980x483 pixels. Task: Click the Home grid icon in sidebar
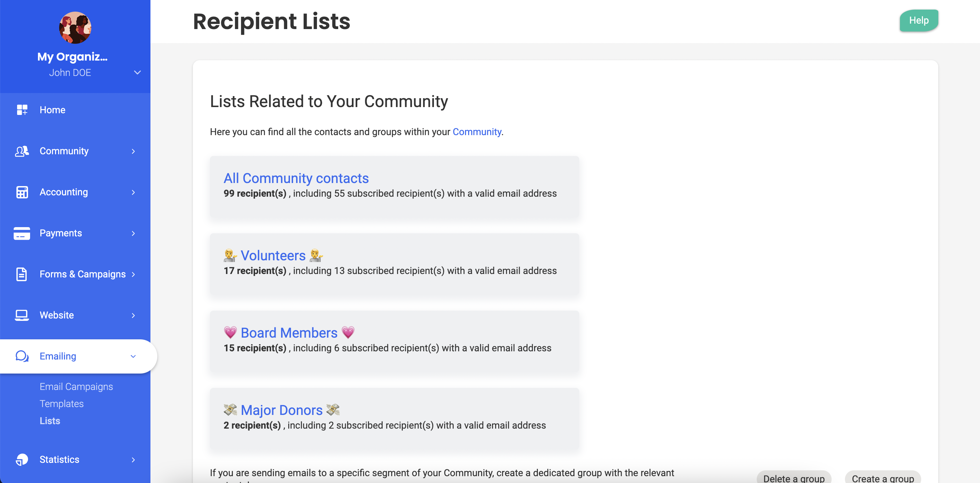22,110
